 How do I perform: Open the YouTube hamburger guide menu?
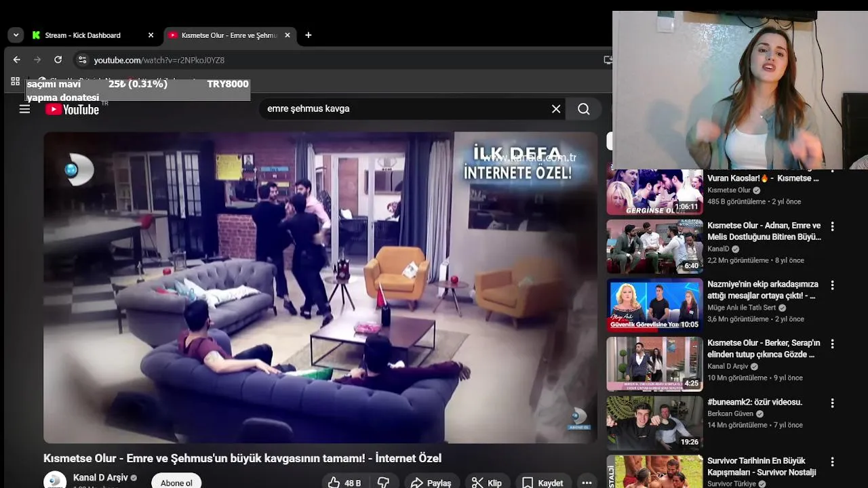(x=24, y=109)
